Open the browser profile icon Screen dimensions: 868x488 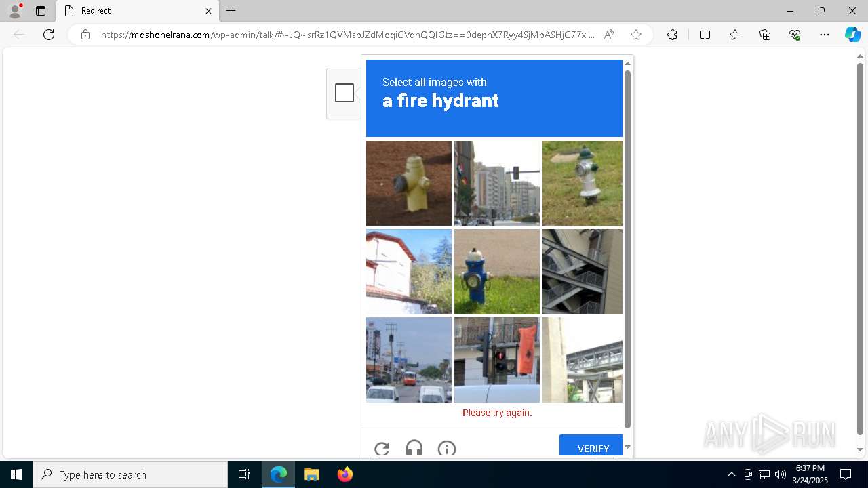[x=15, y=11]
